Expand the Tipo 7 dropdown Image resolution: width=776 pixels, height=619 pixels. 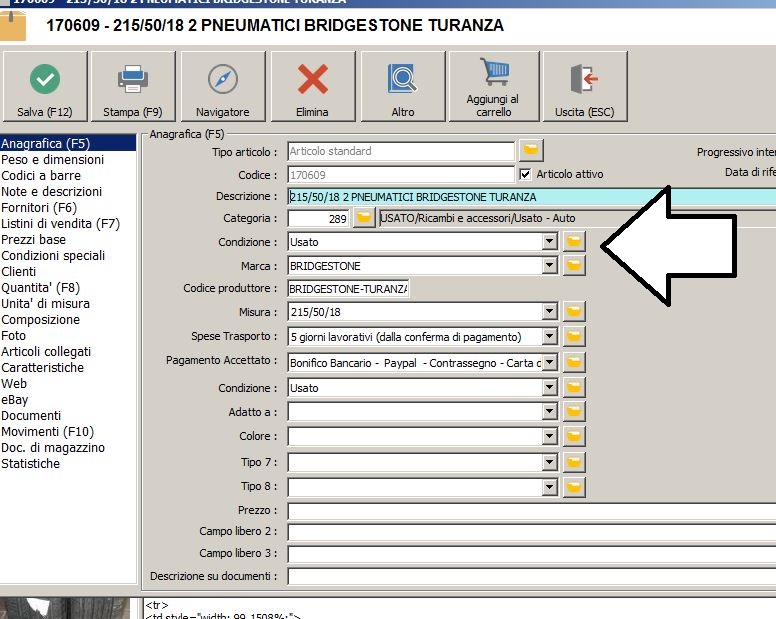549,462
